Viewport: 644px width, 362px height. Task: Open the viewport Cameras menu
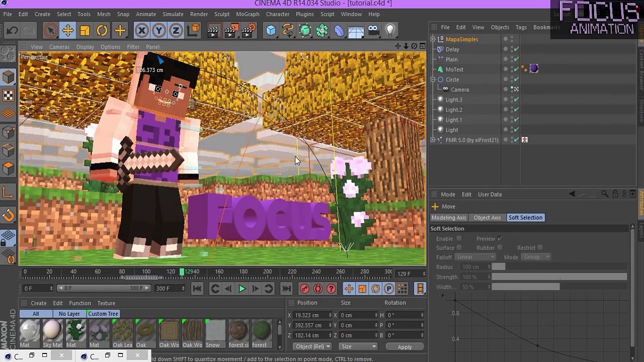tap(59, 47)
